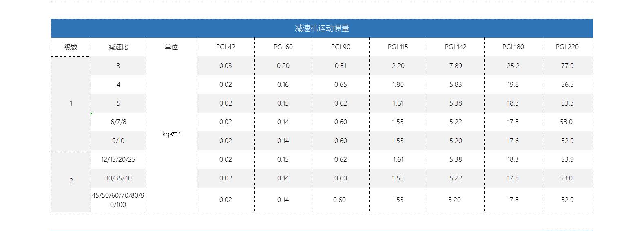Select the PGL142 column header
The width and height of the screenshot is (644, 231).
click(456, 47)
